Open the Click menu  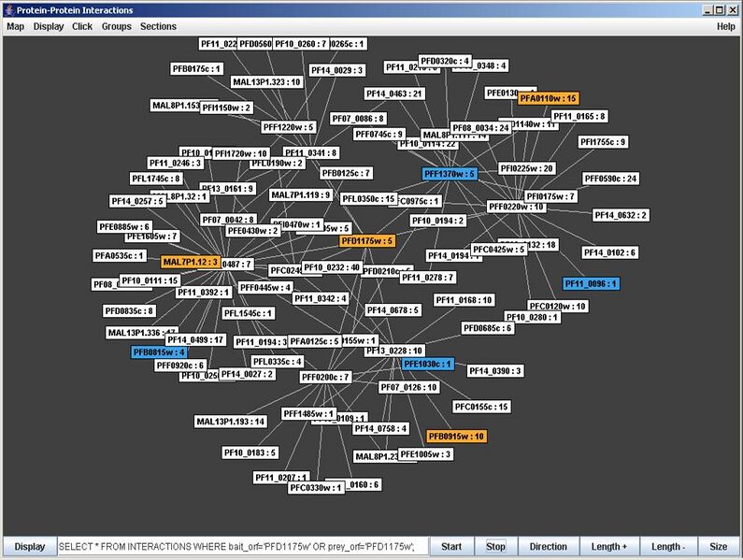[x=82, y=26]
